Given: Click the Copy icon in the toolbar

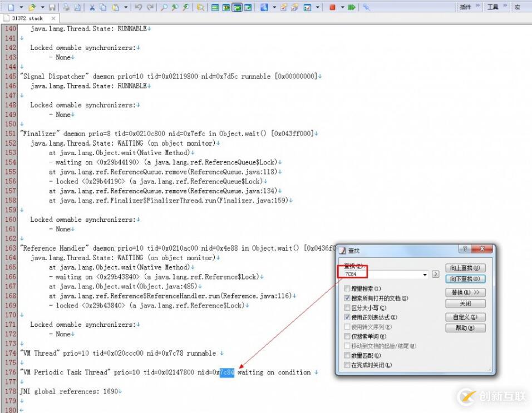Looking at the screenshot, I should click(x=103, y=7).
